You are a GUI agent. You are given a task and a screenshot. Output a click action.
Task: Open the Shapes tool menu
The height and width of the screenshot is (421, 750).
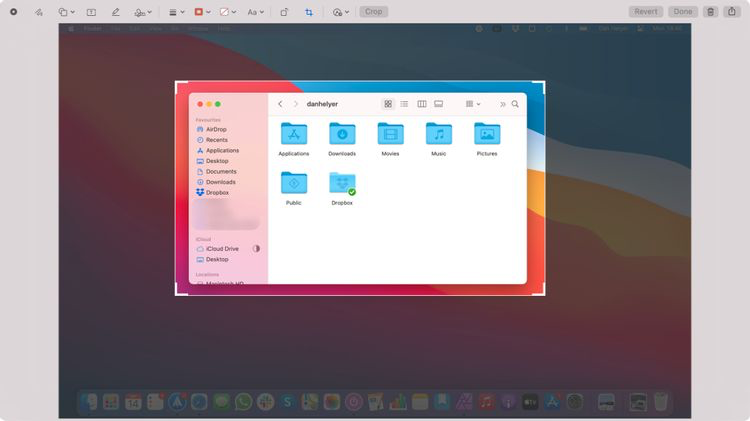pos(65,12)
